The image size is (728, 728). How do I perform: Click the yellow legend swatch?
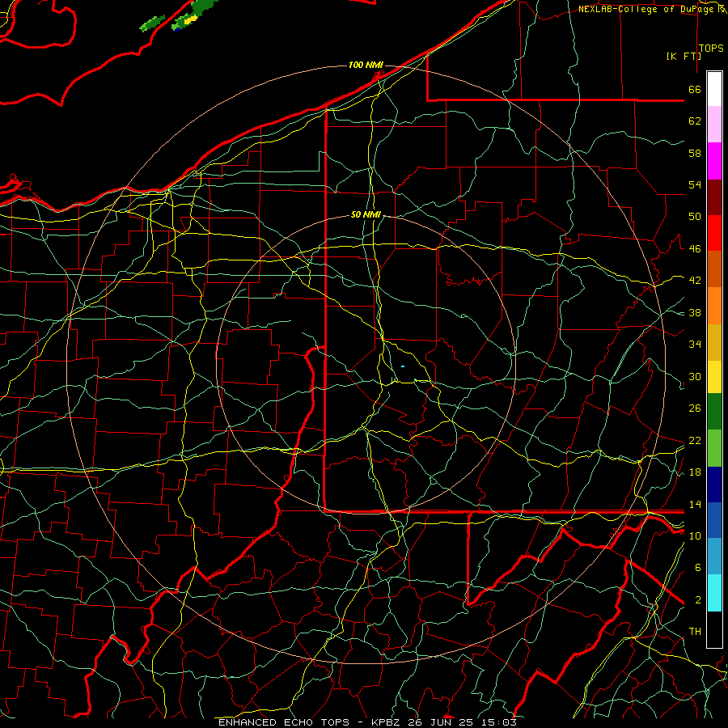(714, 376)
